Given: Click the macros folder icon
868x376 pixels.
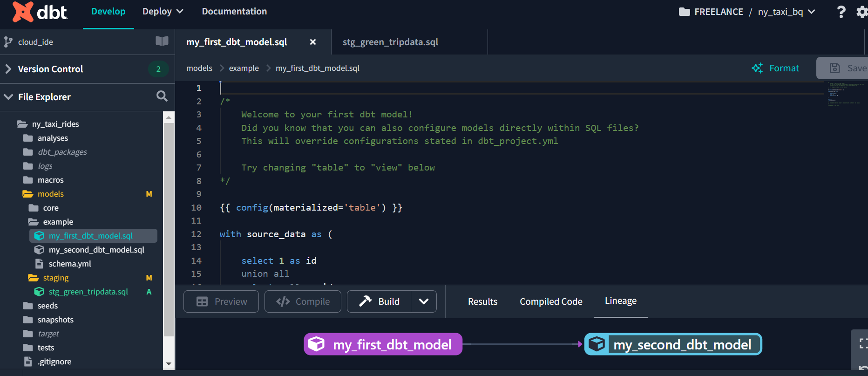Looking at the screenshot, I should 28,180.
